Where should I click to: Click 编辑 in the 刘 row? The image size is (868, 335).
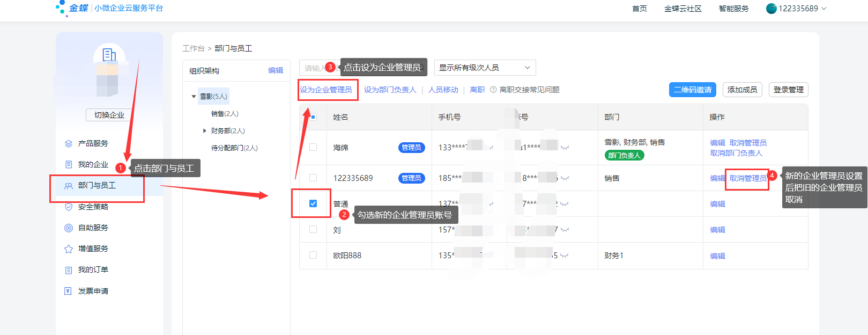[x=718, y=230]
